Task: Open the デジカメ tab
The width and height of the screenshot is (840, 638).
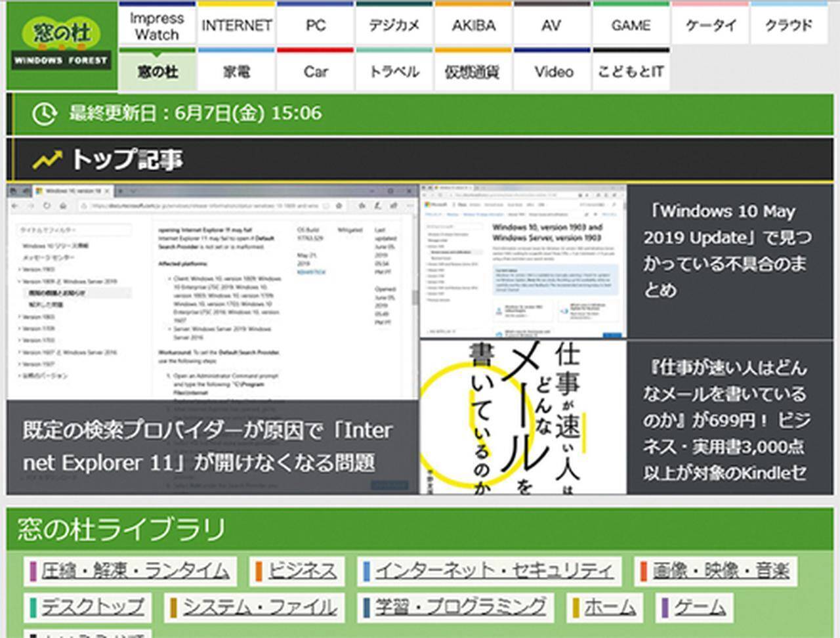Action: point(394,25)
